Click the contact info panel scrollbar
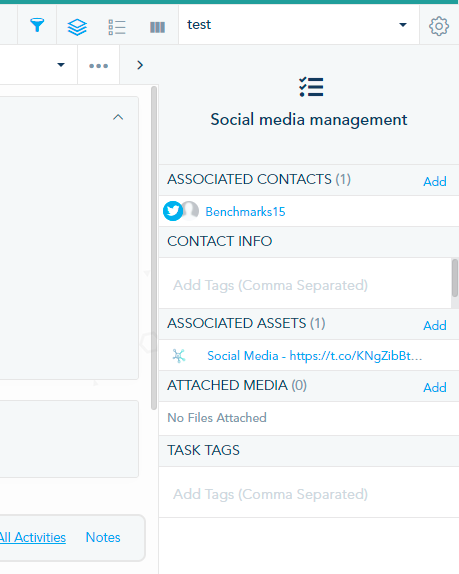The image size is (459, 574). click(x=455, y=278)
